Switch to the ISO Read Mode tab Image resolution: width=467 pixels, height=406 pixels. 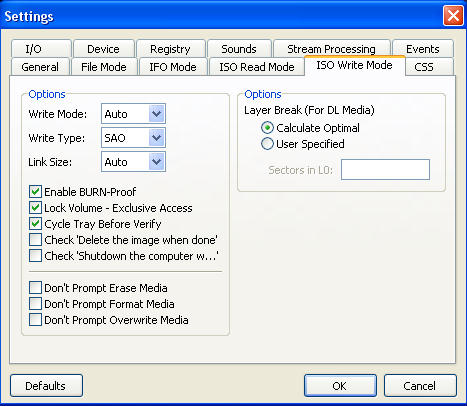[x=257, y=67]
